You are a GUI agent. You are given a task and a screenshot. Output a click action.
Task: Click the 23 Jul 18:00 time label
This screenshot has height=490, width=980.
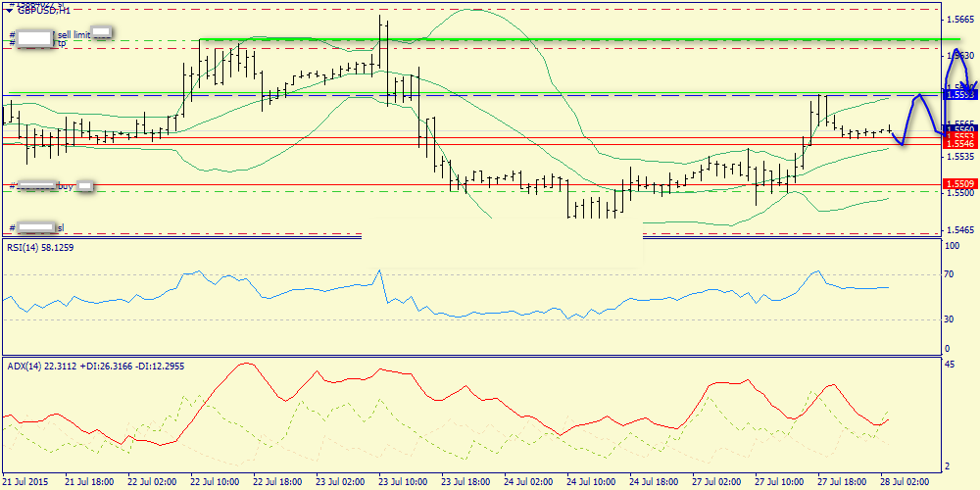465,482
